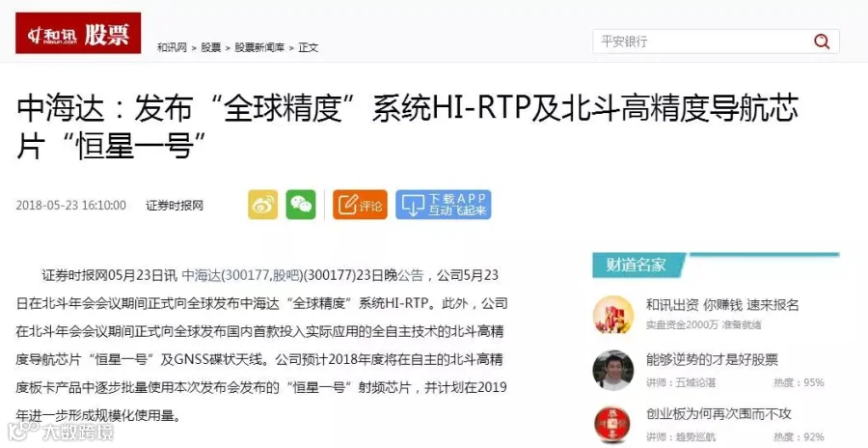Open the 股吧 link in the article
The image size is (868, 448).
(285, 275)
